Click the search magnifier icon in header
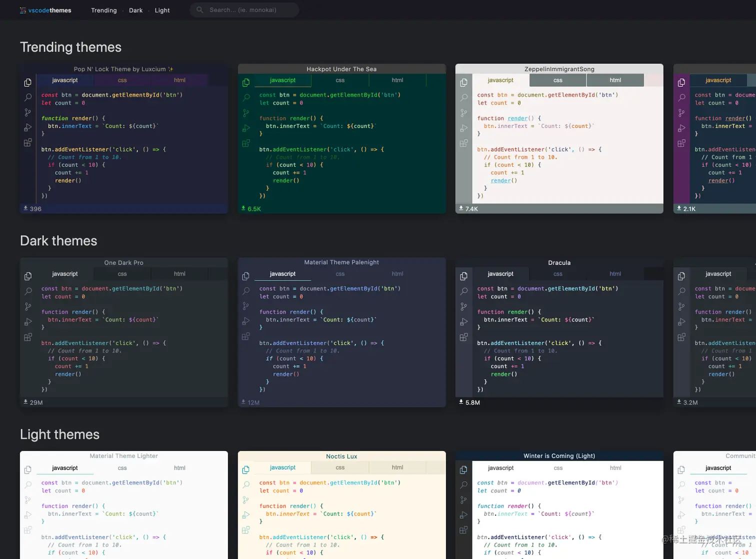This screenshot has height=559, width=756. click(200, 9)
